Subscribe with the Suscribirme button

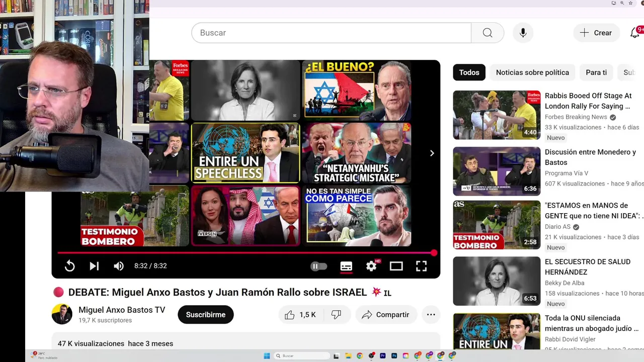point(206,315)
